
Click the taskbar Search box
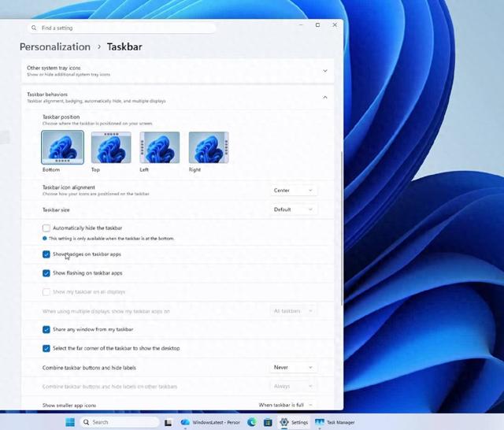tap(119, 422)
